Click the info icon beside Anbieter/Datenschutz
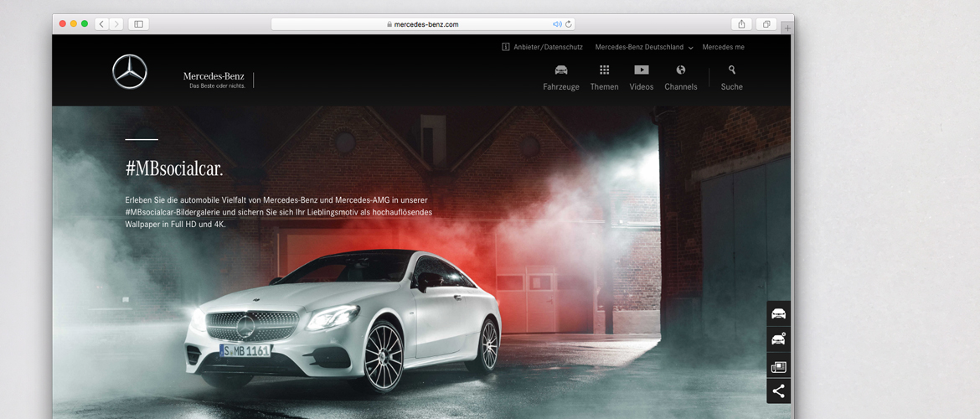The height and width of the screenshot is (419, 980). click(x=506, y=47)
